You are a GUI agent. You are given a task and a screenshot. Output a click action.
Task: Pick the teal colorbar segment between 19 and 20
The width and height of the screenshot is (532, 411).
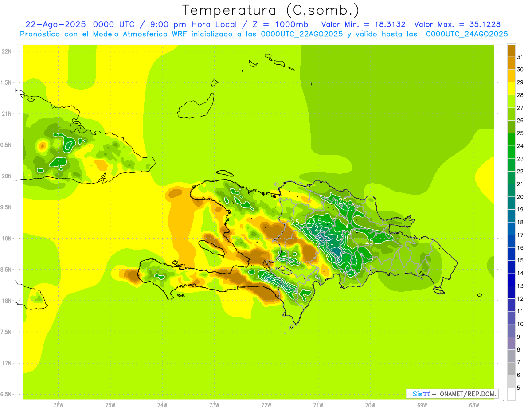(x=511, y=203)
